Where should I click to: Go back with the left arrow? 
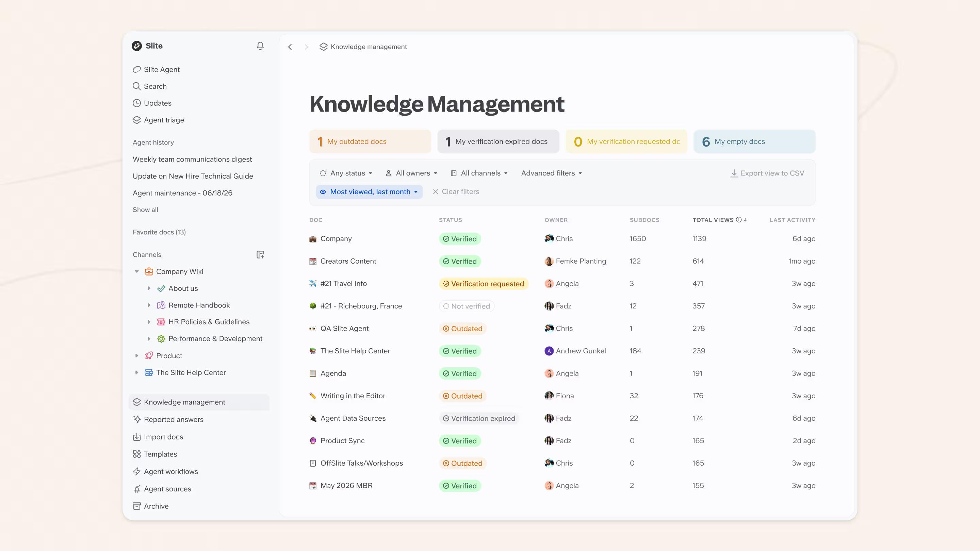point(290,47)
